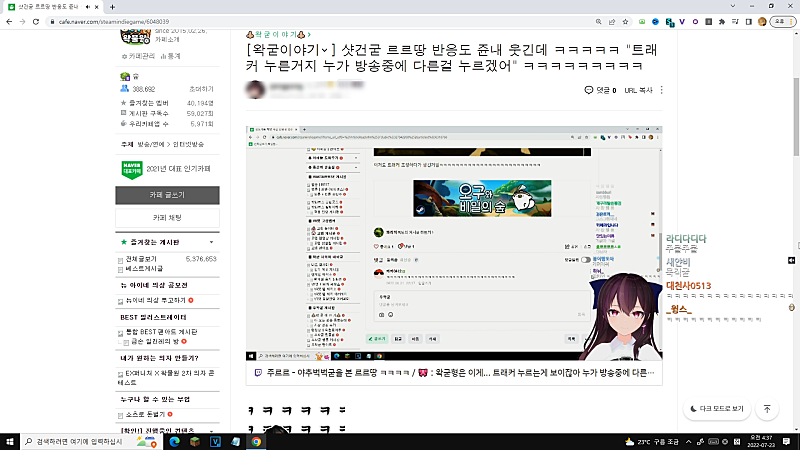Copy the post link with URL 복사
Screen dimensions: 800x450
click(x=638, y=90)
